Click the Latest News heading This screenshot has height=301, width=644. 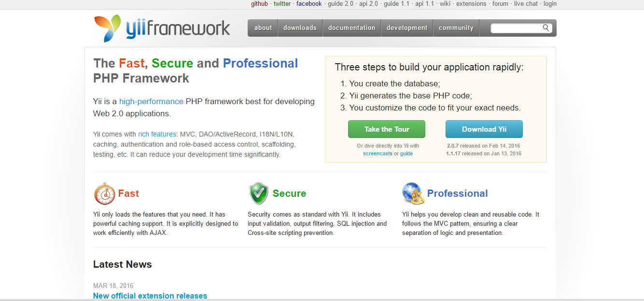[x=123, y=264]
